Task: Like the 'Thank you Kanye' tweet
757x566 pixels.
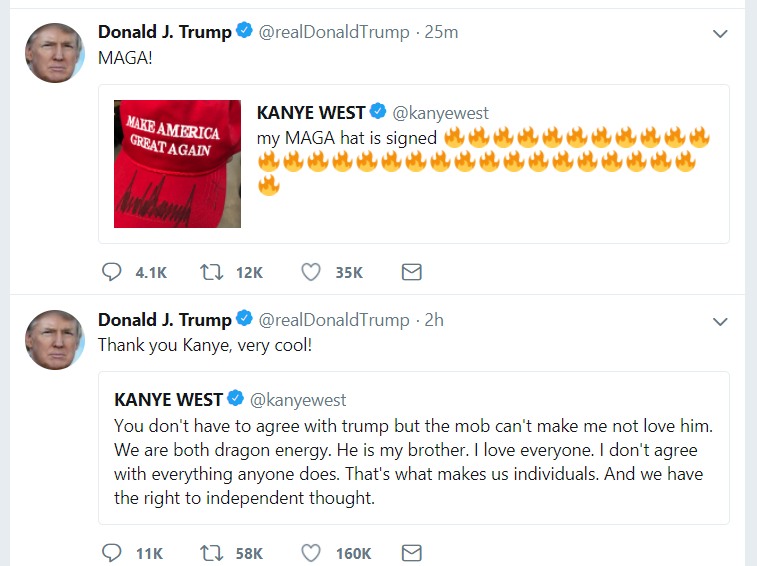Action: click(x=311, y=552)
